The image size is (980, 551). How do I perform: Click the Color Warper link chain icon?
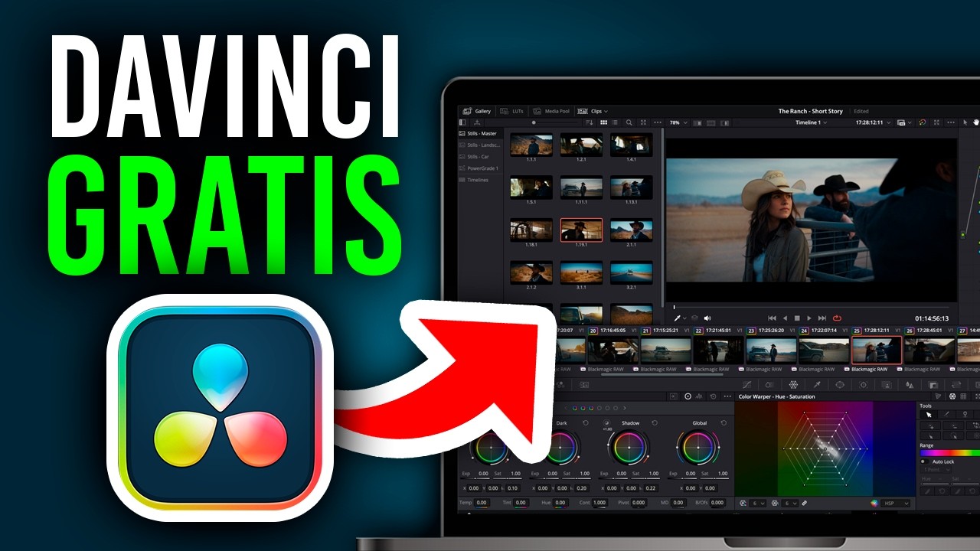click(x=805, y=504)
